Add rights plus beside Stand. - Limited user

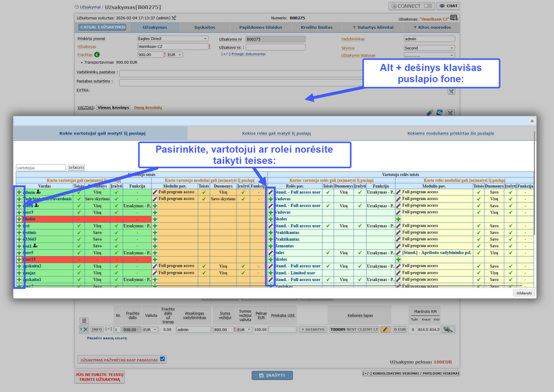click(x=271, y=273)
